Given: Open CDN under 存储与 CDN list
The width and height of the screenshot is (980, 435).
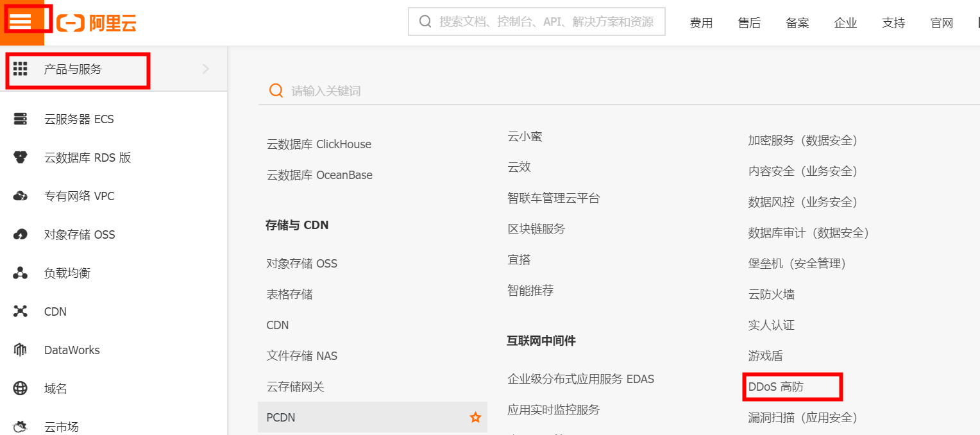Looking at the screenshot, I should pos(278,325).
